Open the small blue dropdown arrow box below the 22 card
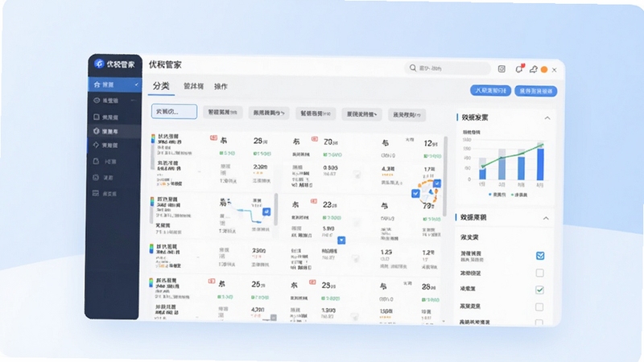The width and height of the screenshot is (644, 362). tap(341, 240)
